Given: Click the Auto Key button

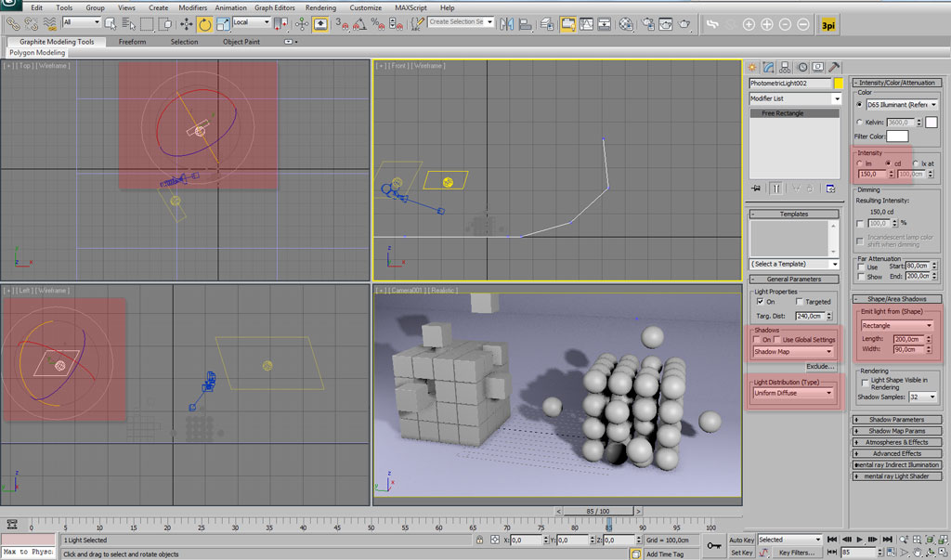Looking at the screenshot, I should point(741,540).
